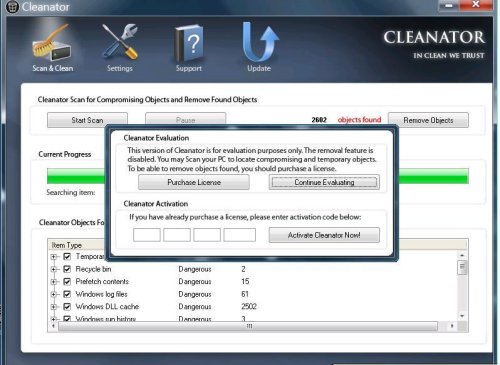Image resolution: width=500 pixels, height=365 pixels.
Task: Click Continue Evaluating button
Action: tap(324, 182)
